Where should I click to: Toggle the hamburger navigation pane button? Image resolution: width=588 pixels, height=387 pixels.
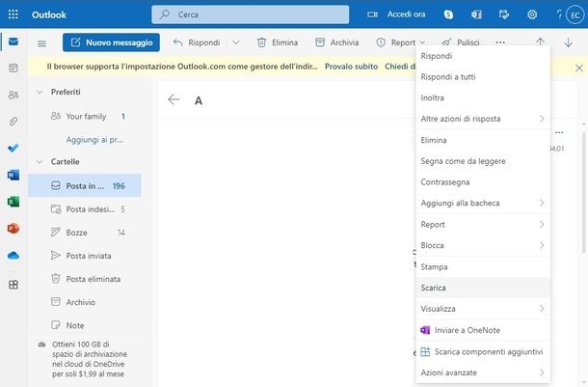(41, 43)
